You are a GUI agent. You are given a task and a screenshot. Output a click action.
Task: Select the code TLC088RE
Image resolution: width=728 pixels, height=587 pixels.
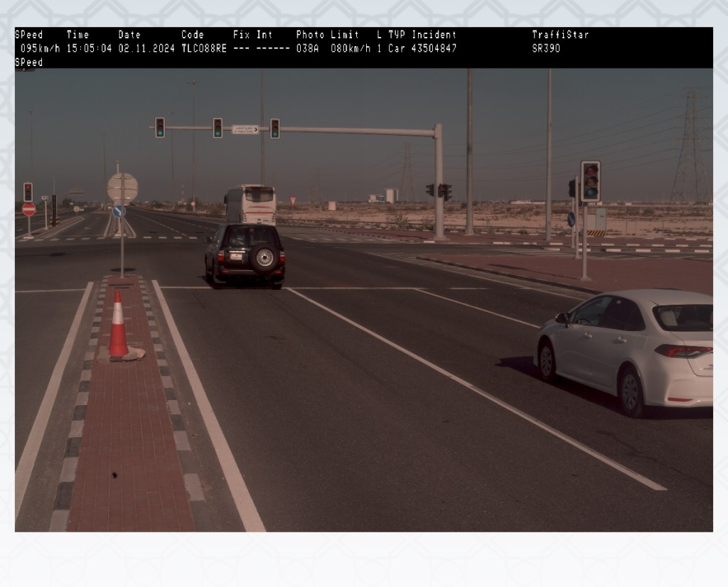[204, 48]
